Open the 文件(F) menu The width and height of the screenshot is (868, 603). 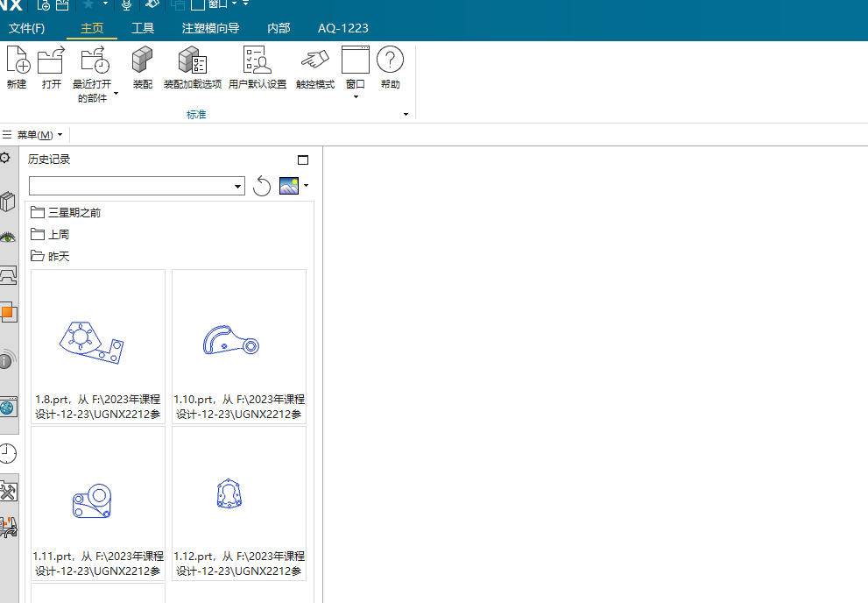[27, 28]
